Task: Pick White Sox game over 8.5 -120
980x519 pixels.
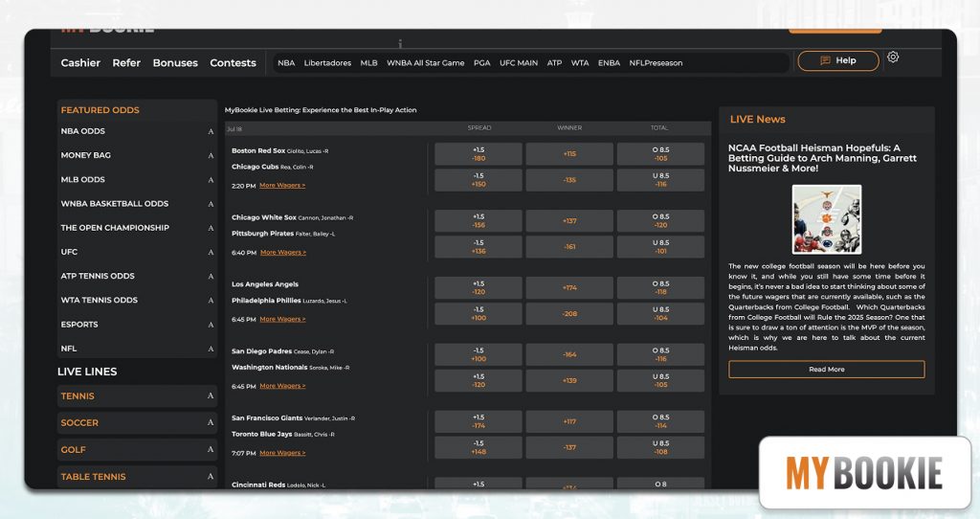Action: 660,221
